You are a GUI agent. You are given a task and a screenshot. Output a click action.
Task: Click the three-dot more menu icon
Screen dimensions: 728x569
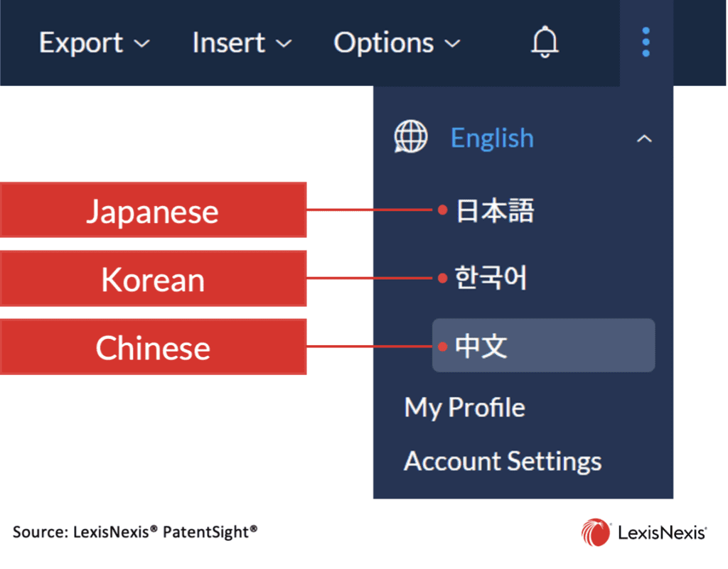click(646, 42)
